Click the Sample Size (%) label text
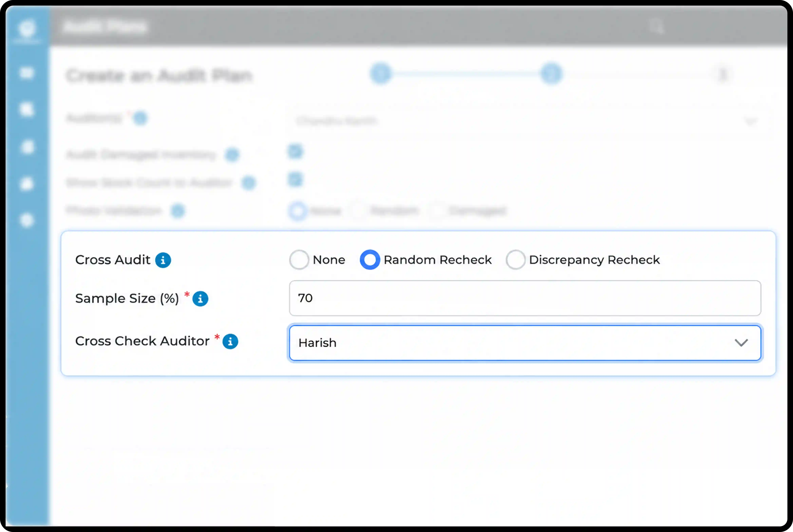 [127, 299]
